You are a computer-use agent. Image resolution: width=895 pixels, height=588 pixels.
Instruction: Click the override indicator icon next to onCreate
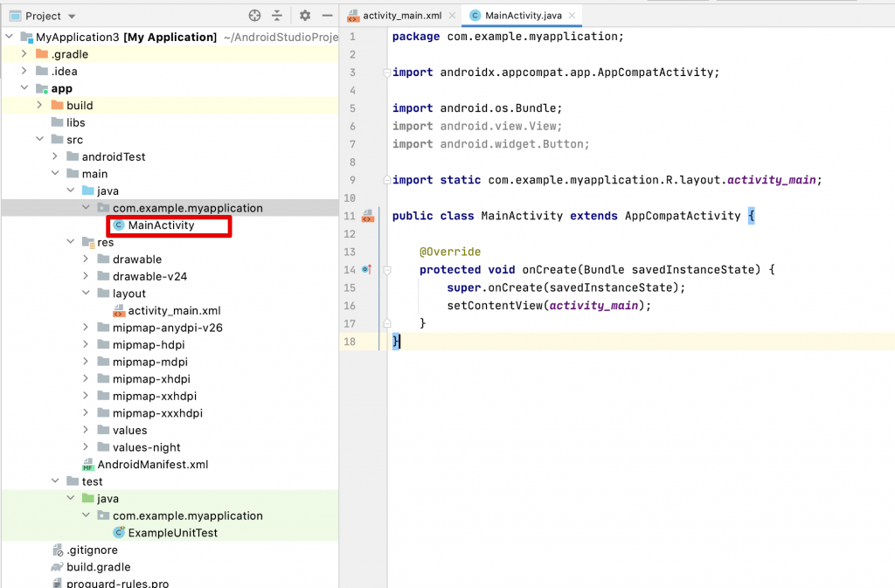point(368,269)
